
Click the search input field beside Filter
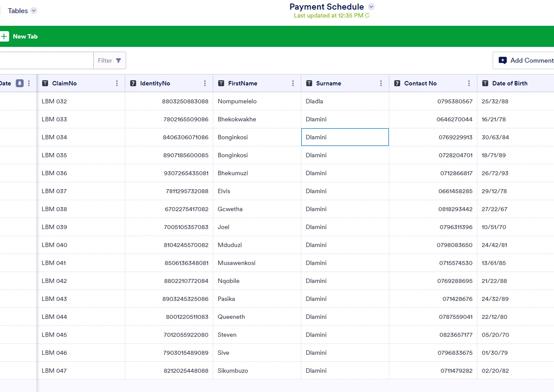pyautogui.click(x=46, y=60)
